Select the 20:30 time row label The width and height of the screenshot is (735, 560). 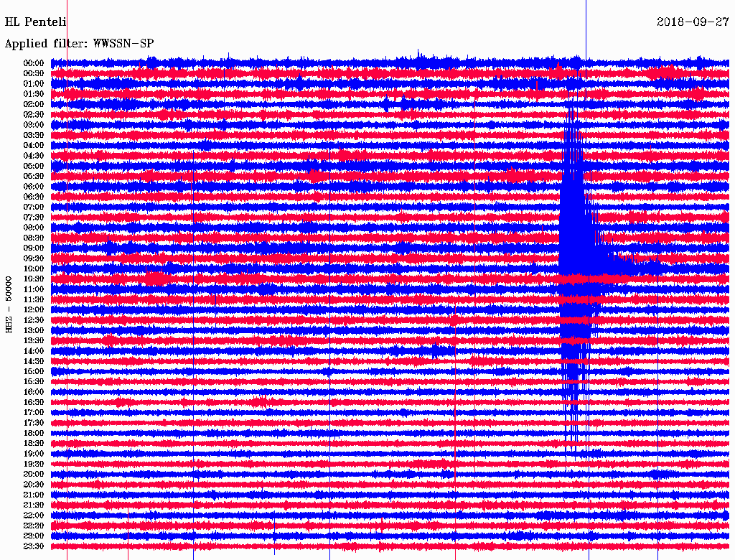coord(33,485)
